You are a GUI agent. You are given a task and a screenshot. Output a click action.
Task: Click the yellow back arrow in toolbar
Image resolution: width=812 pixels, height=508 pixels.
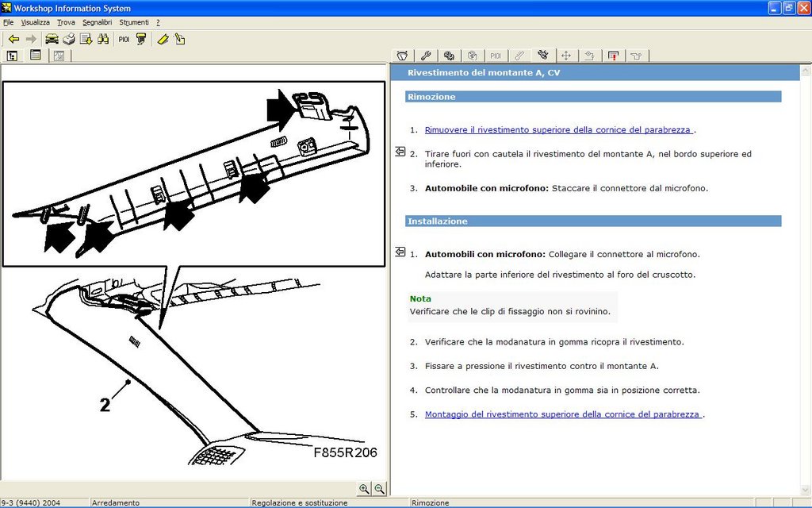click(13, 39)
